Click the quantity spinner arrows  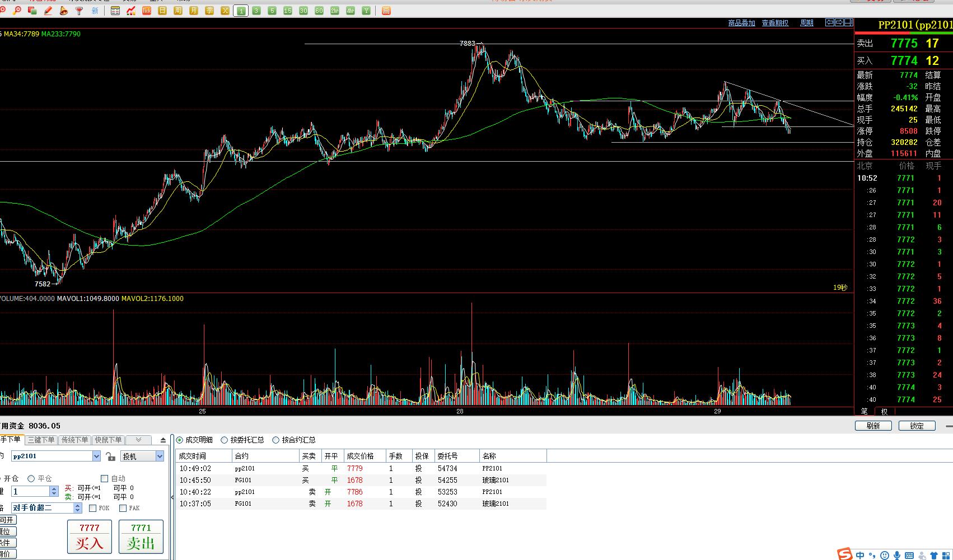[54, 491]
